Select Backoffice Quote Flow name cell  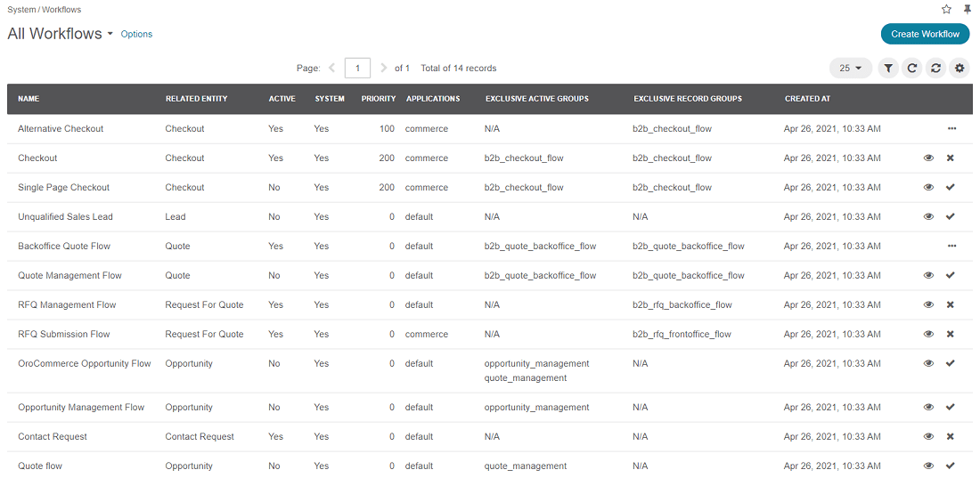(x=64, y=247)
